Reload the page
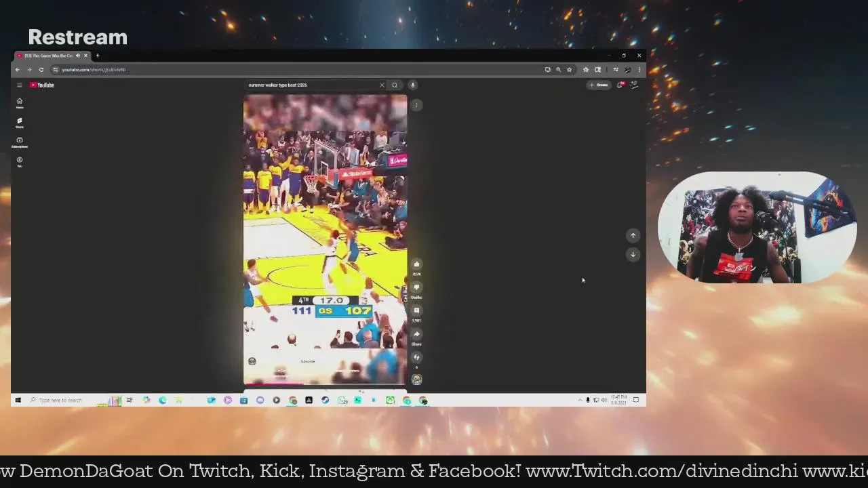 coord(41,70)
